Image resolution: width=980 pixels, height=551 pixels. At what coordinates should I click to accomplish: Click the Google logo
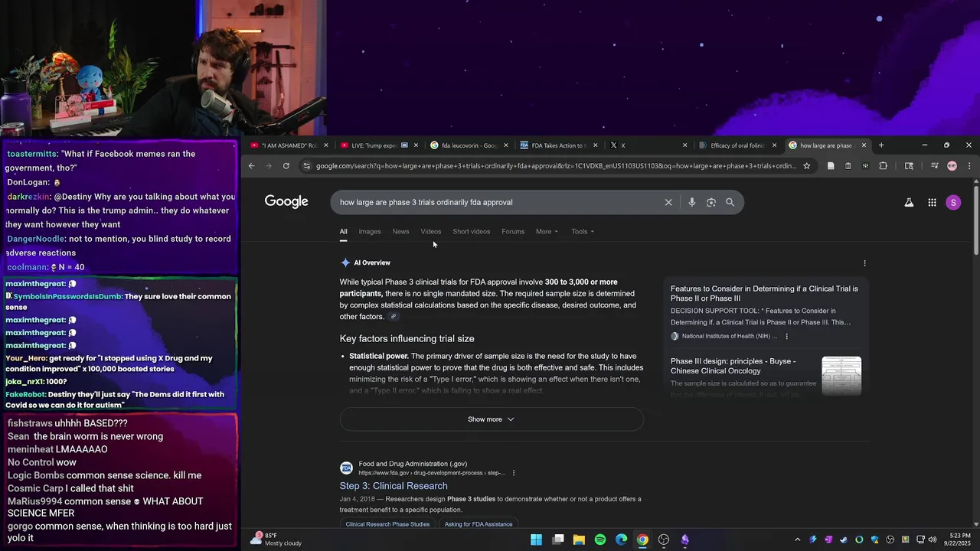point(286,202)
